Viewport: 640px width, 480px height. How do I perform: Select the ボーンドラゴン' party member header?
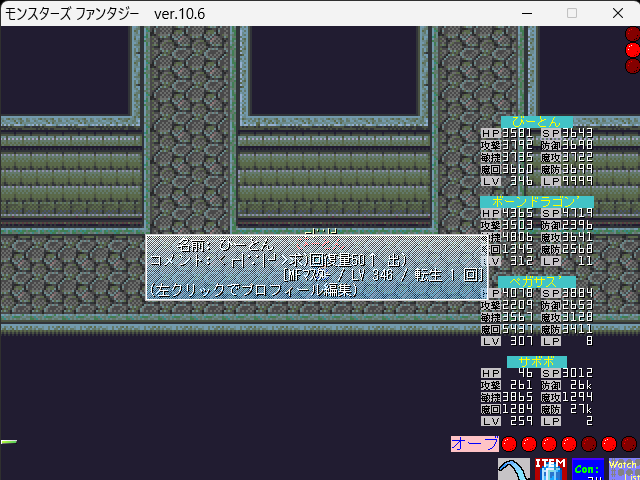pyautogui.click(x=537, y=202)
